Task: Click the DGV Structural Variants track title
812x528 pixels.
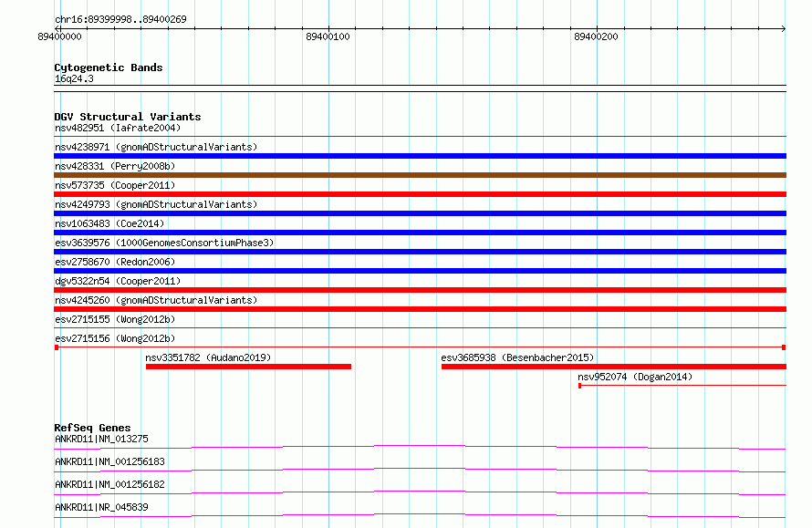Action: pos(128,117)
